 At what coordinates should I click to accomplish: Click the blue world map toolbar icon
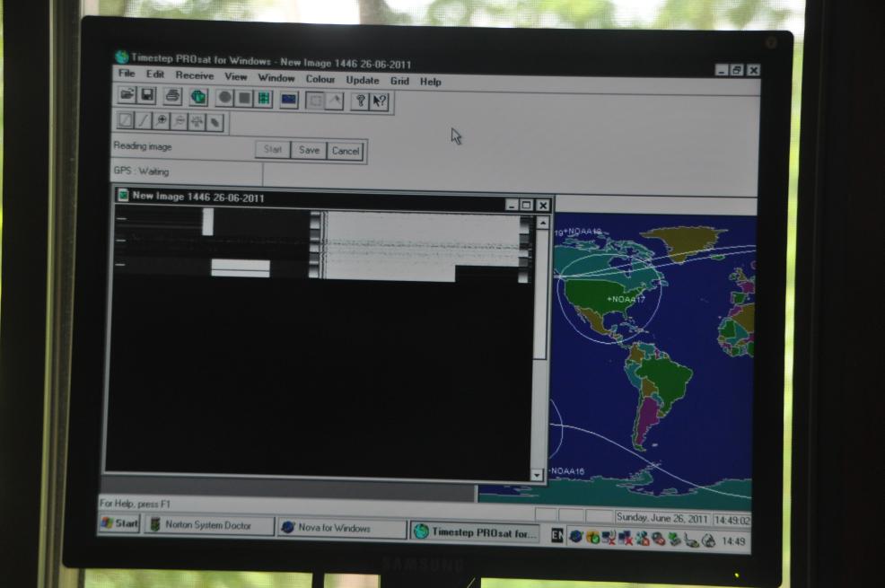coord(289,100)
